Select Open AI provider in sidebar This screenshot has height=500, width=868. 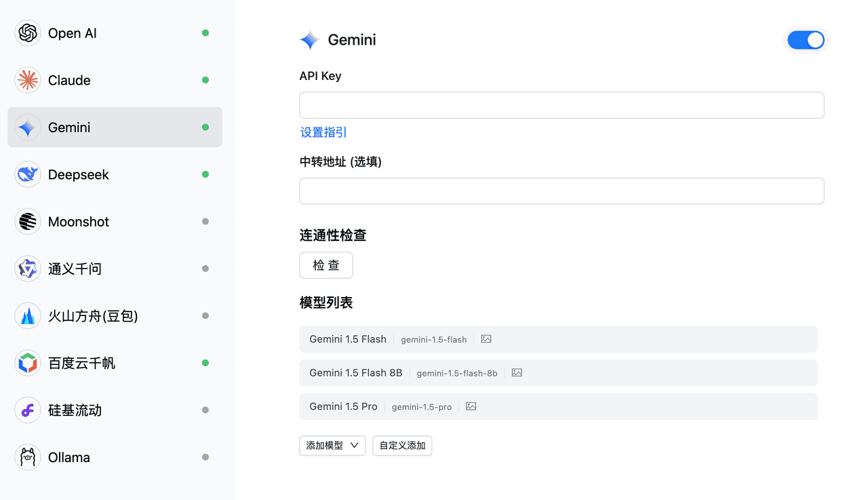[115, 33]
